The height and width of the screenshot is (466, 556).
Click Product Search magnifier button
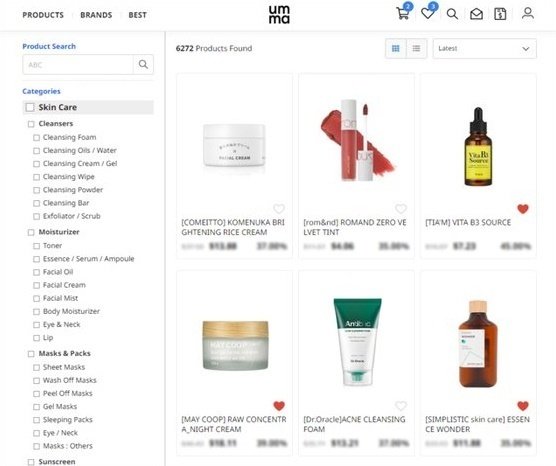(x=143, y=64)
